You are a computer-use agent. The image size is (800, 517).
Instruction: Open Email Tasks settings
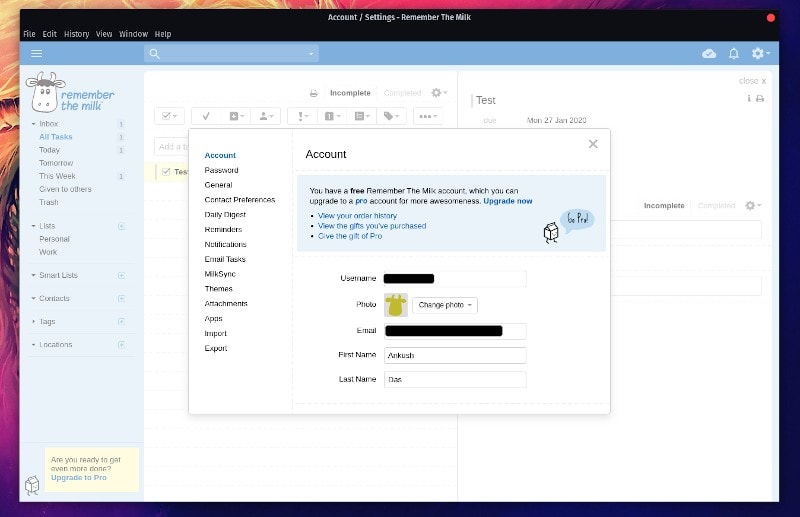click(x=225, y=259)
